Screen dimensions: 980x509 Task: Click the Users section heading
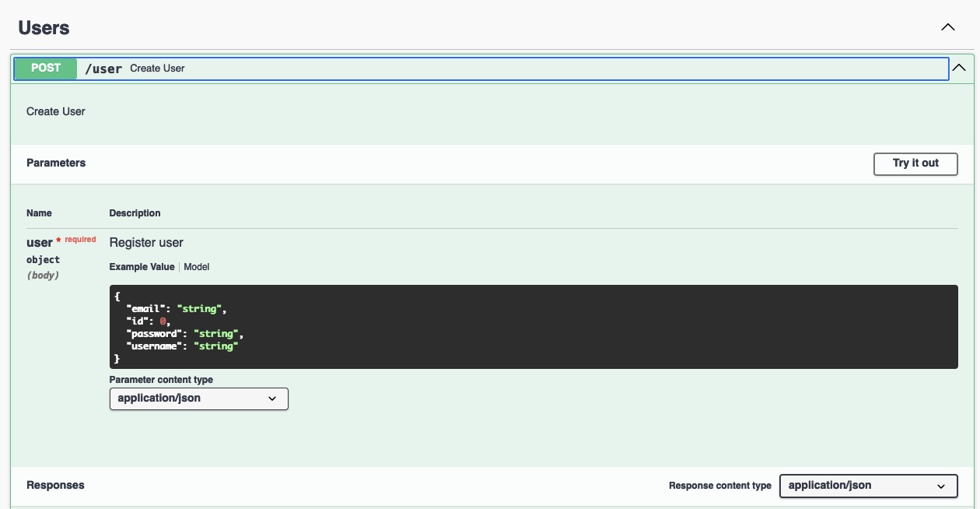coord(44,28)
